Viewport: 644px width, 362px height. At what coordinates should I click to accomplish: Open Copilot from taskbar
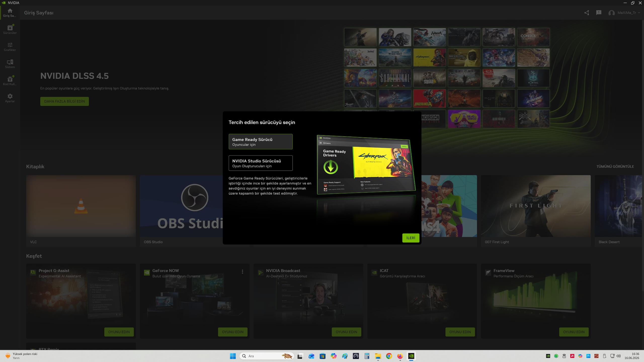pyautogui.click(x=334, y=356)
